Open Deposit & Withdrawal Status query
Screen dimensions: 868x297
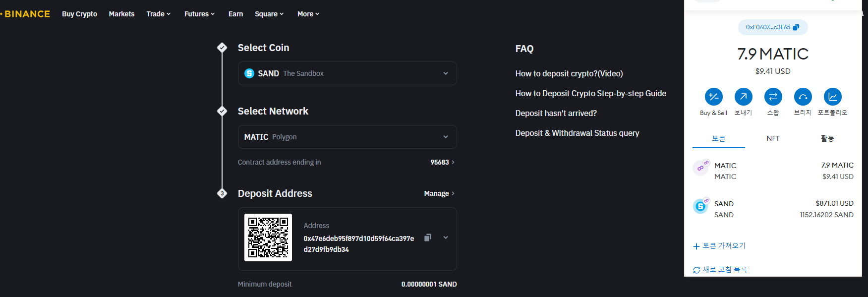click(x=578, y=133)
